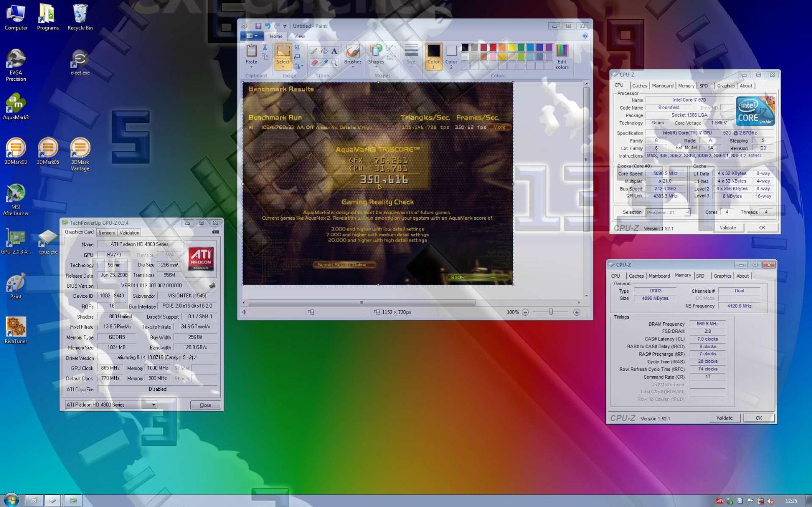Open the Processor #1 selection dropdown in CPU-Z

[668, 212]
